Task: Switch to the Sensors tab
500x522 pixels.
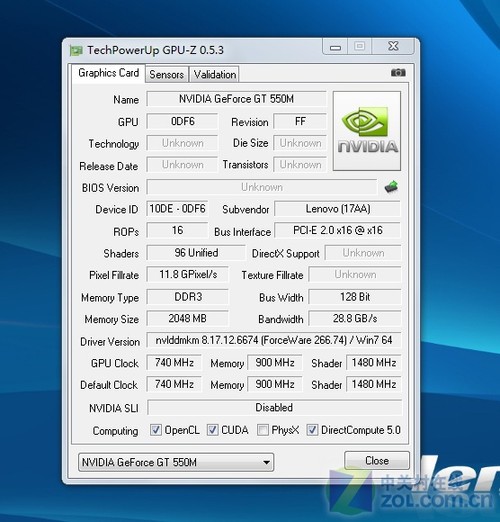Action: pos(166,74)
